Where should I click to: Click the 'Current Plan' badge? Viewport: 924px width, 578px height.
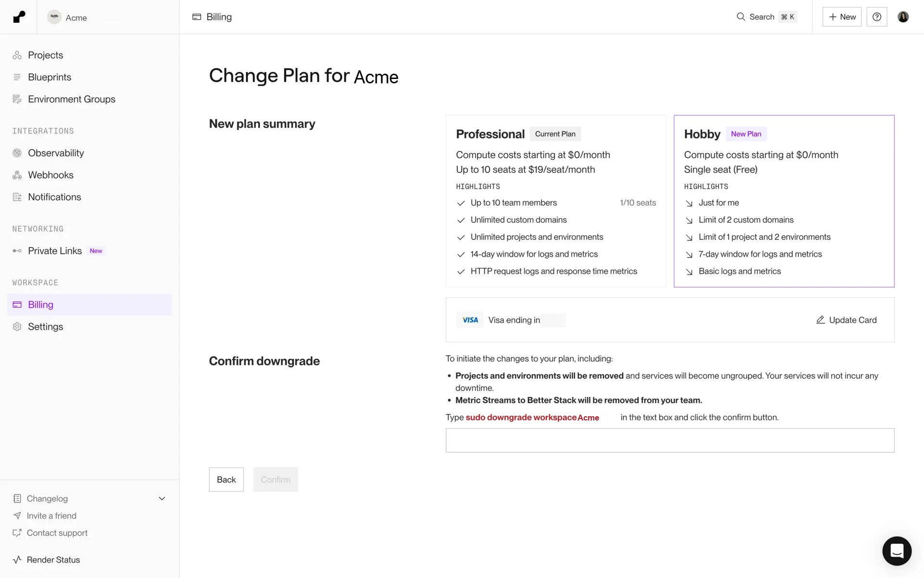tap(555, 134)
